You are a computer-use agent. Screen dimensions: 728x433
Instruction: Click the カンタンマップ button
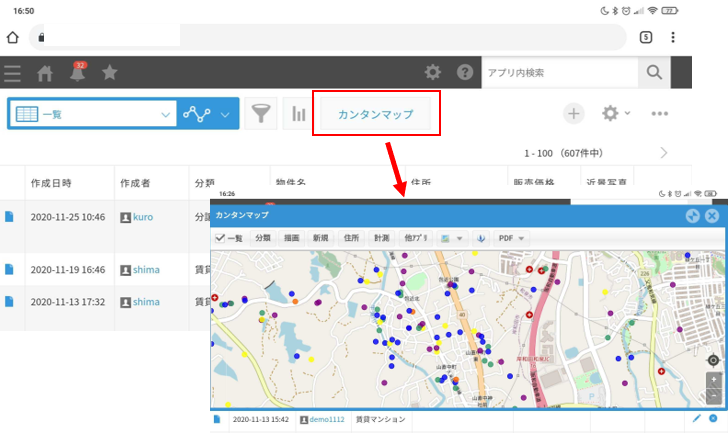click(x=376, y=114)
